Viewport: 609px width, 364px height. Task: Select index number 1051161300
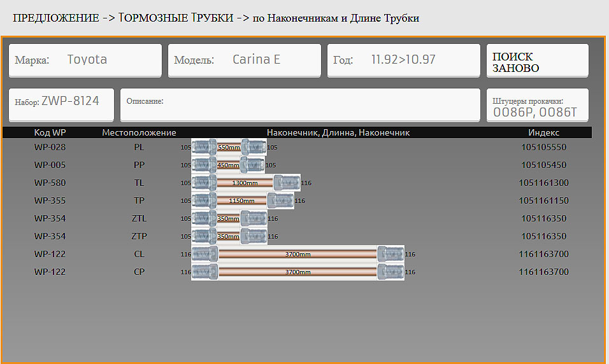click(543, 183)
